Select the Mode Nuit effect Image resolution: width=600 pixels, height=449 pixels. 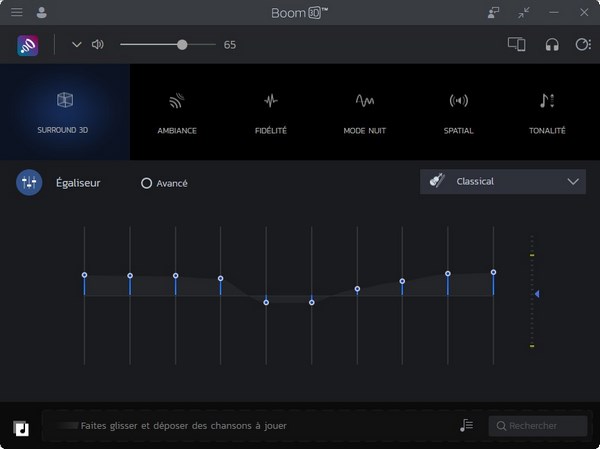tap(364, 113)
